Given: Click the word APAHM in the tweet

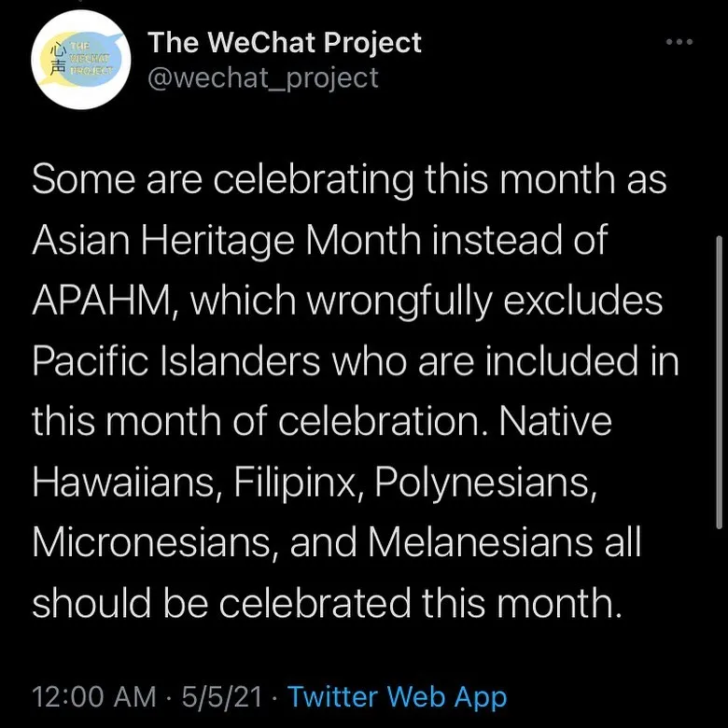Looking at the screenshot, I should coord(96,301).
